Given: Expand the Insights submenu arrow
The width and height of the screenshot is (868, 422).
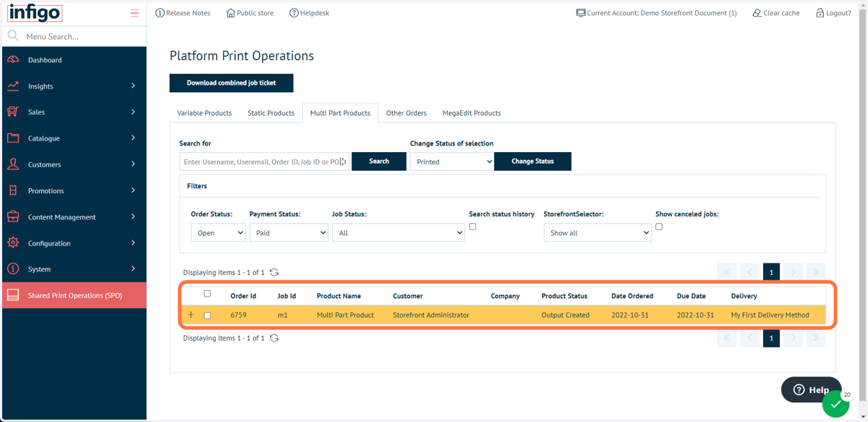Looking at the screenshot, I should (x=133, y=86).
